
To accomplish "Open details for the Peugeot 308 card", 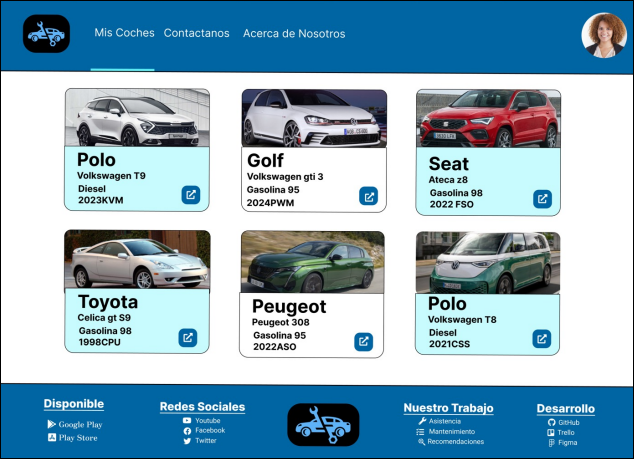I will pyautogui.click(x=364, y=342).
